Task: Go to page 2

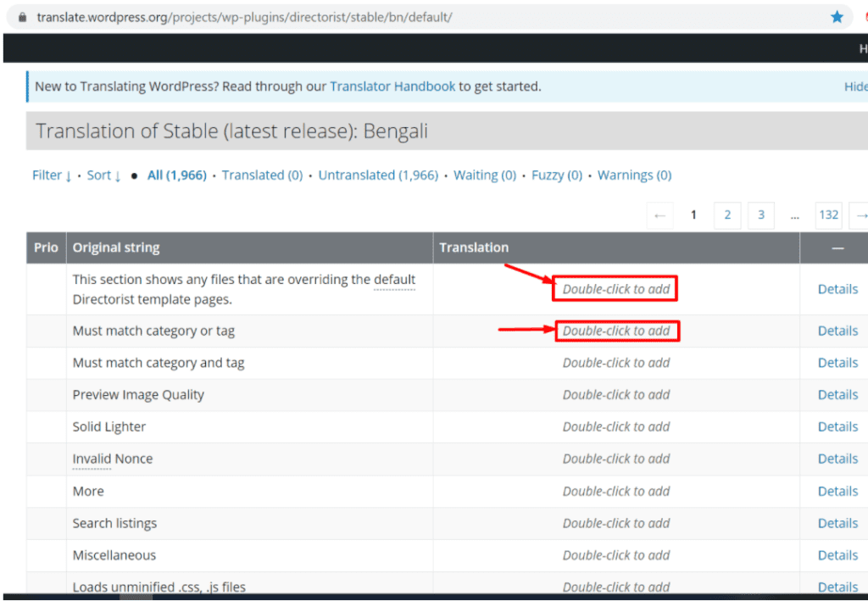Action: click(727, 215)
